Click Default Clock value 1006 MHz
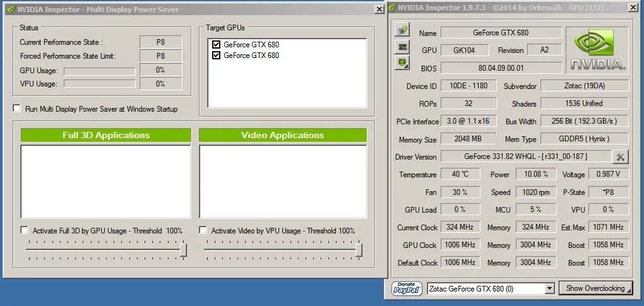The image size is (644, 306). (460, 262)
